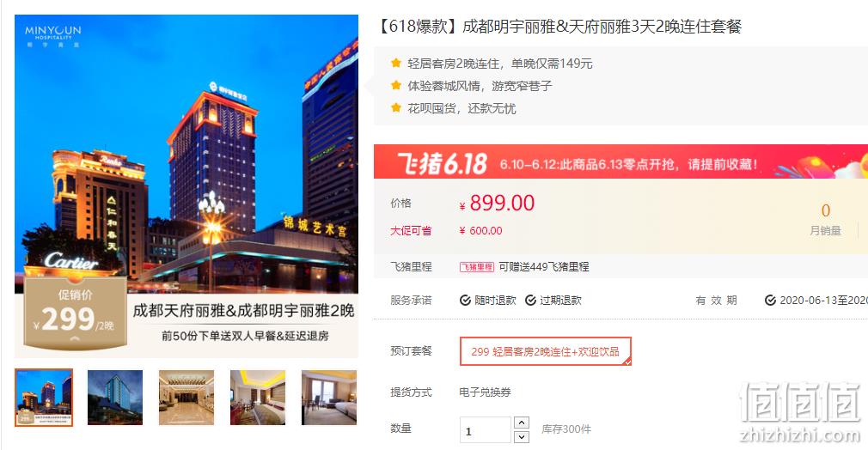This screenshot has width=868, height=450.
Task: Click the star icon beside 轻居客房2晚连住
Action: coord(396,63)
